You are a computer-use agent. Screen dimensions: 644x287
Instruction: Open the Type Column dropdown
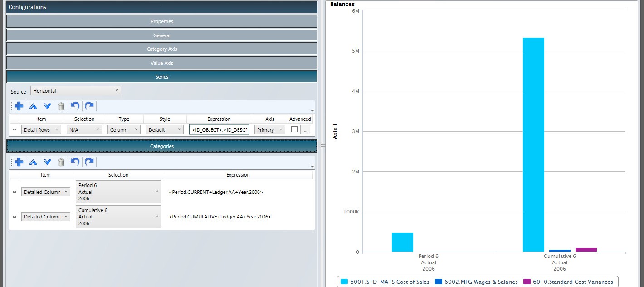(124, 130)
